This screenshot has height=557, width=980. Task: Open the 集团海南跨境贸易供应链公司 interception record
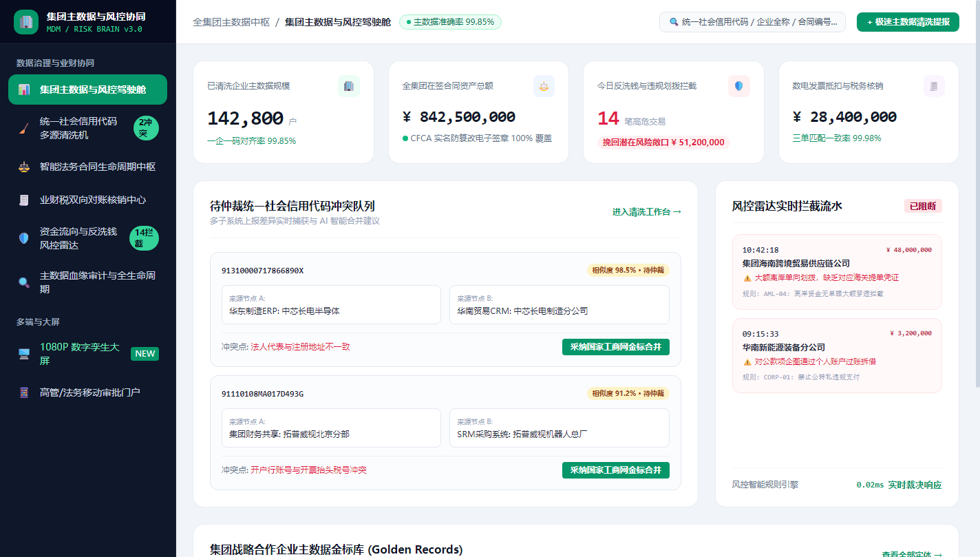[837, 272]
